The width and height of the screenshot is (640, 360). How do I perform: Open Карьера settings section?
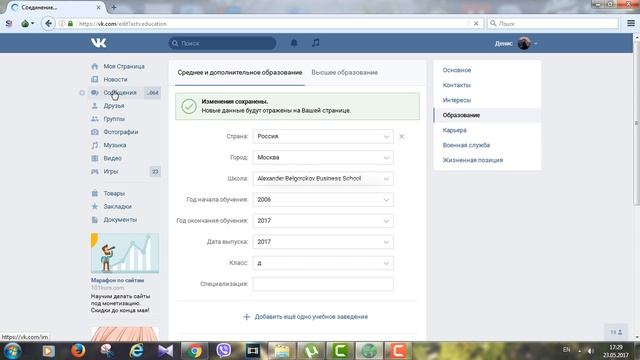454,130
